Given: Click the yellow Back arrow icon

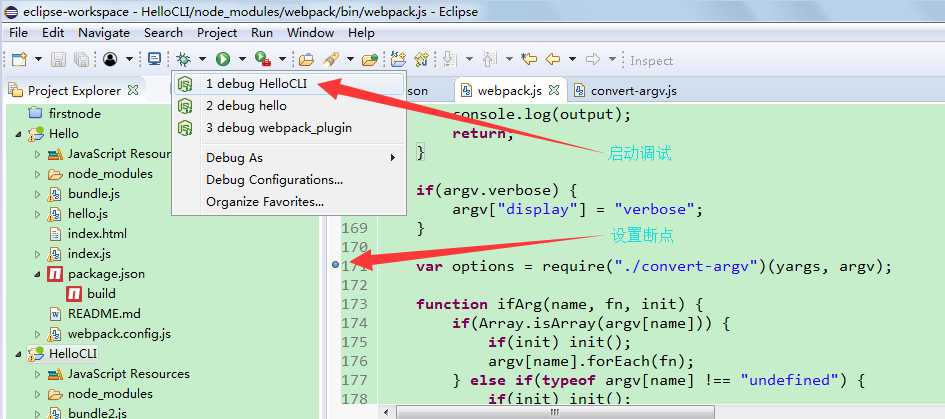Looking at the screenshot, I should click(x=553, y=59).
